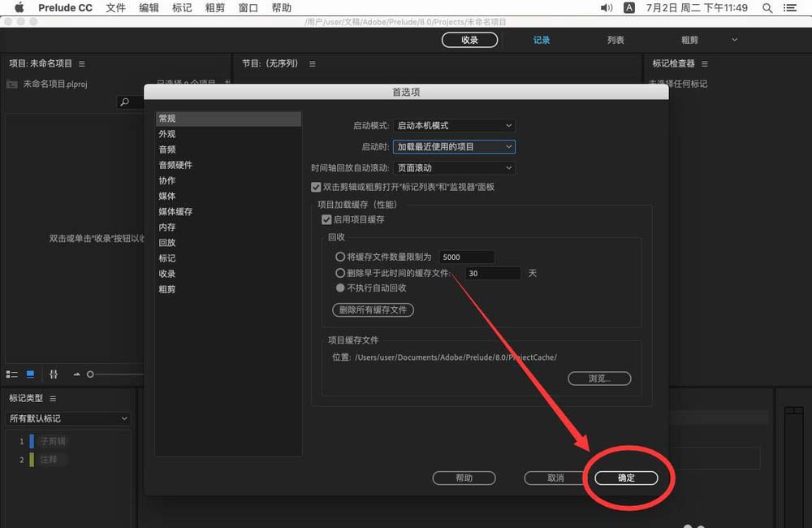Click the 5000 cache limit input field
This screenshot has width=812, height=528.
[x=465, y=256]
